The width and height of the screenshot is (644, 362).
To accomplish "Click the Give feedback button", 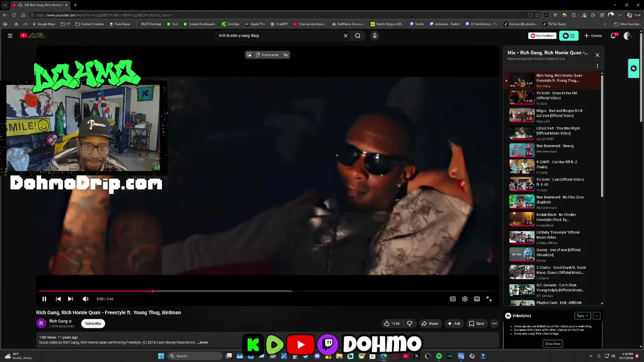I will click(x=542, y=36).
